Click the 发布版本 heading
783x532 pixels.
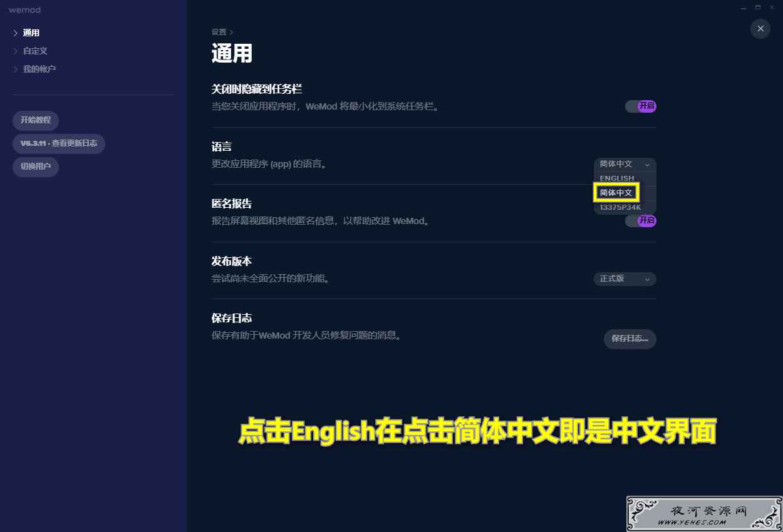pyautogui.click(x=232, y=261)
